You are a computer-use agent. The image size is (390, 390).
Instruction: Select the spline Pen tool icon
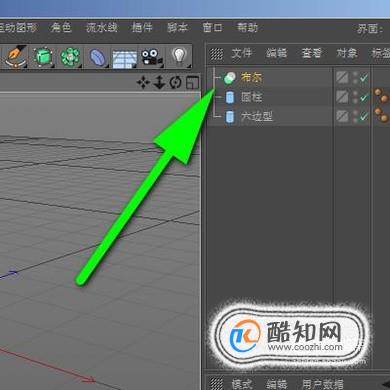(16, 57)
